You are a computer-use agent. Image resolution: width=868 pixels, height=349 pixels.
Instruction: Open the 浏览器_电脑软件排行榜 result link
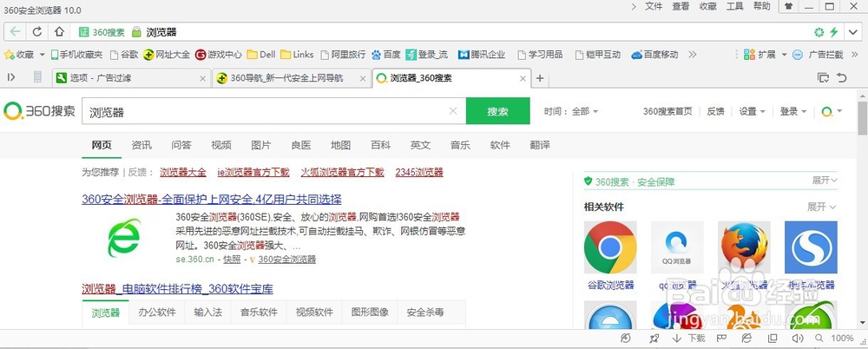click(177, 289)
